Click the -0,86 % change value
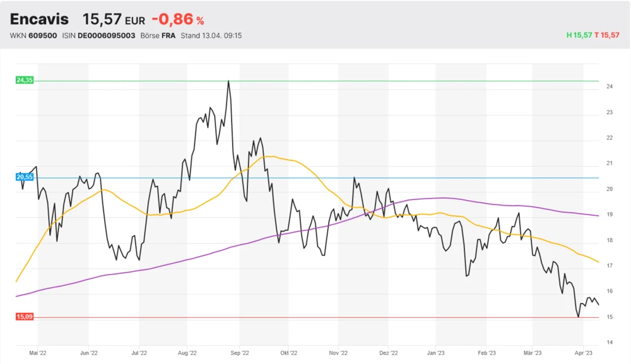 coord(178,20)
